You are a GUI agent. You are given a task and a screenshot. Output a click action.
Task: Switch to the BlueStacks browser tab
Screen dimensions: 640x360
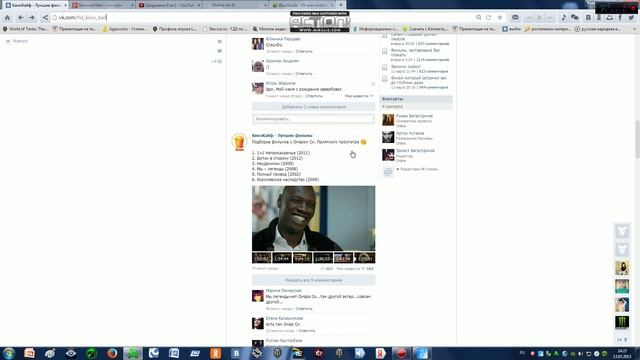click(x=302, y=5)
